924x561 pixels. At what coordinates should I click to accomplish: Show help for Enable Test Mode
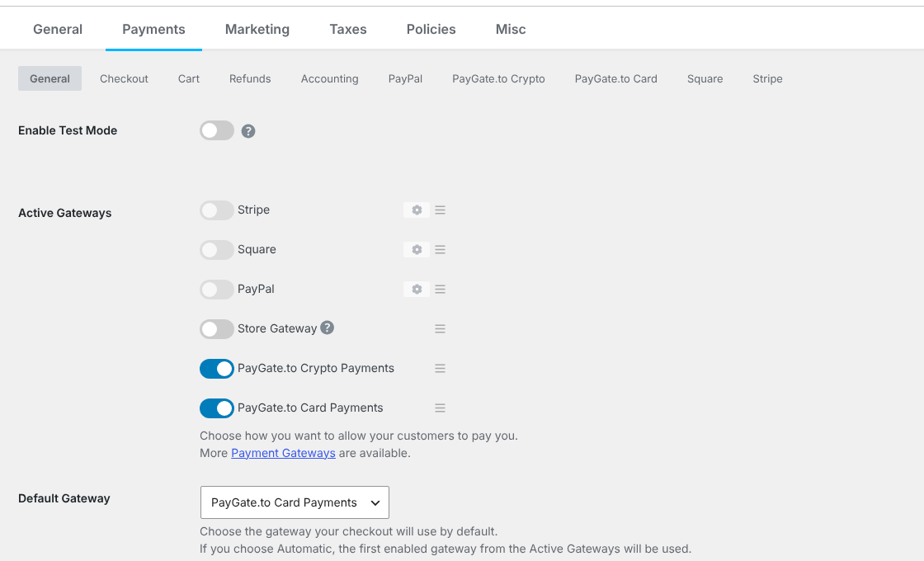(x=248, y=131)
